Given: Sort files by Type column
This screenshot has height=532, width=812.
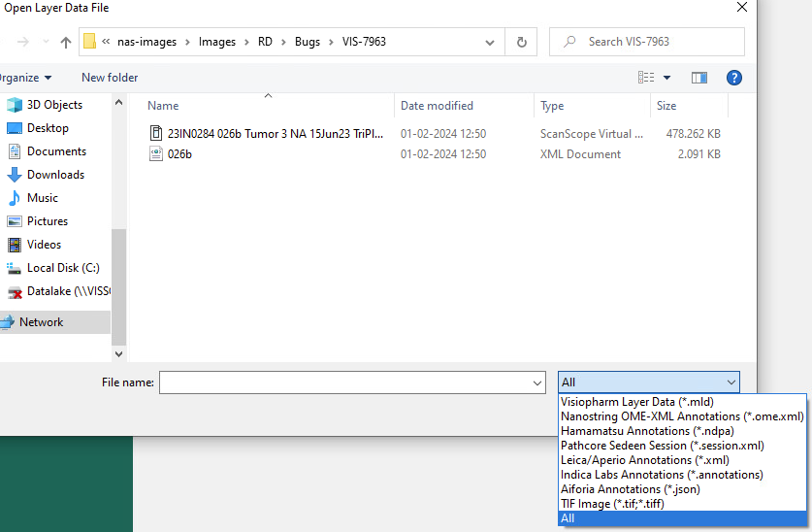Looking at the screenshot, I should (552, 106).
